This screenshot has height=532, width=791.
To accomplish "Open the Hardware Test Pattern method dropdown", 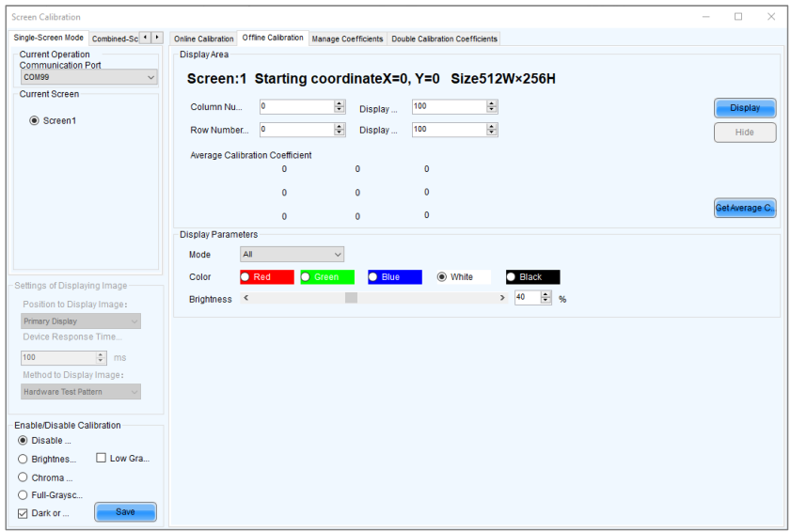I will click(81, 392).
